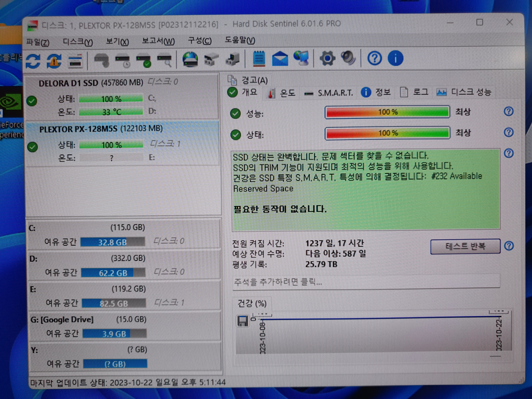Image resolution: width=532 pixels, height=399 pixels.
Task: Open the gear configuration toolbar icon
Action: 327,58
